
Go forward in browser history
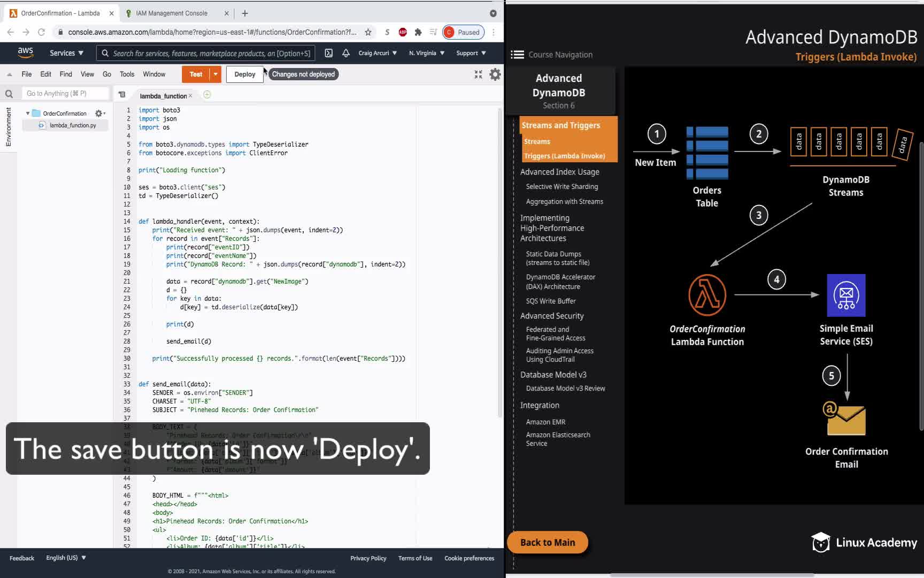pos(26,32)
